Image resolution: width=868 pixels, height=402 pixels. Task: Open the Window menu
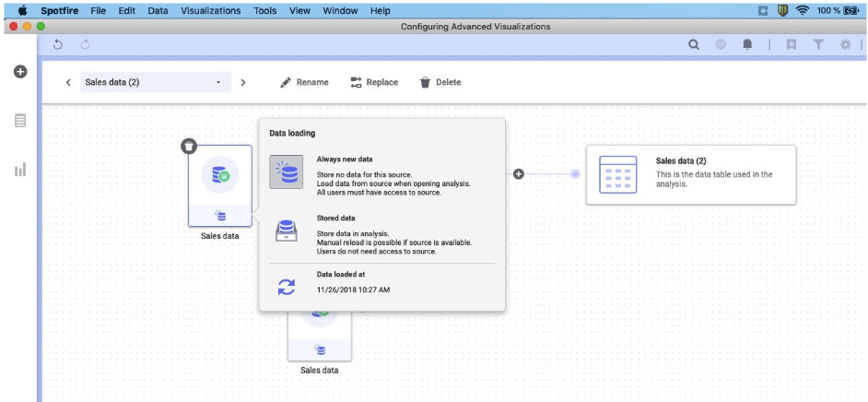(x=340, y=10)
